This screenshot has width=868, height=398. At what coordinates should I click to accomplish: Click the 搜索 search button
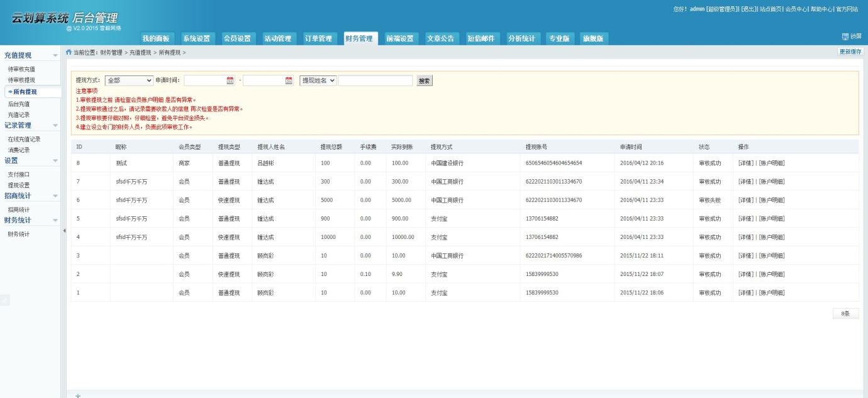point(425,80)
